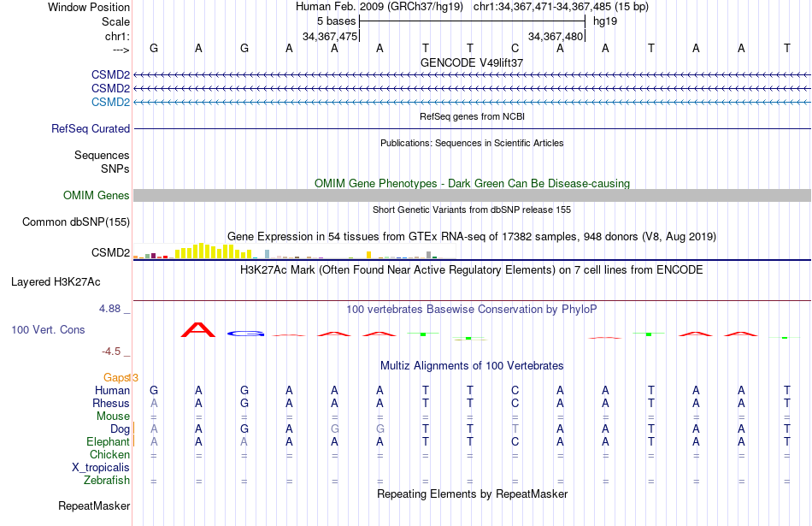
Task: Open the Multiz Alignments of 100 Vertebrates title
Action: point(472,366)
